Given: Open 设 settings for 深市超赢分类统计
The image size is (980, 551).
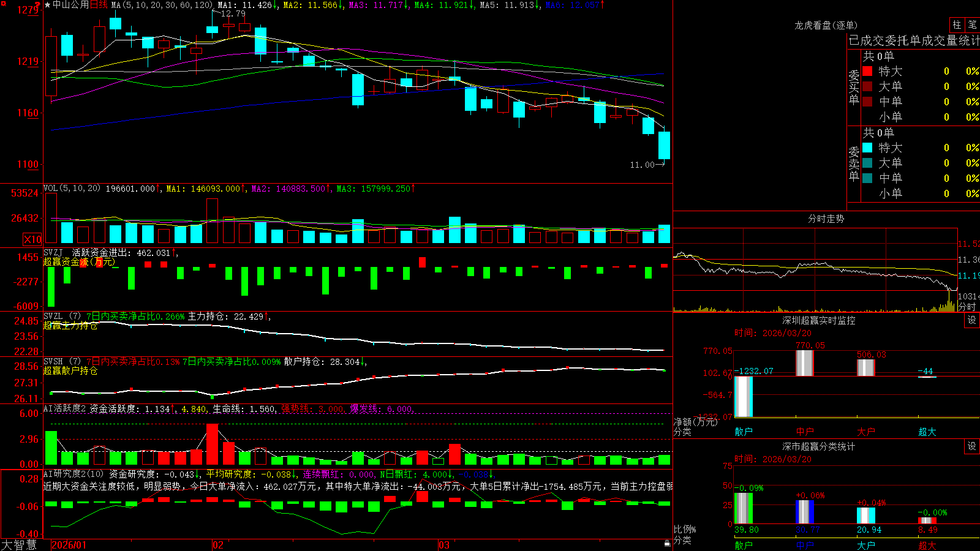Looking at the screenshot, I should (x=972, y=446).
